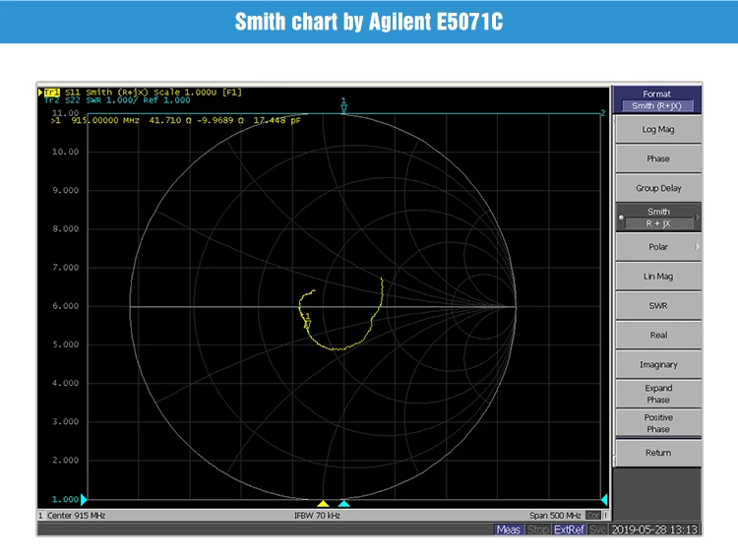The height and width of the screenshot is (560, 738).
Task: Click the cyan reference arrow at bottom right
Action: (x=604, y=500)
